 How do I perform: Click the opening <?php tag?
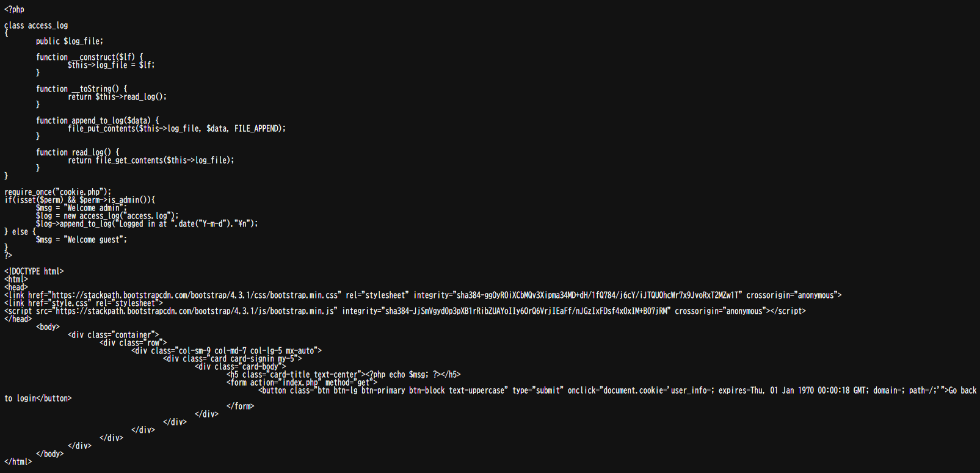click(15, 10)
